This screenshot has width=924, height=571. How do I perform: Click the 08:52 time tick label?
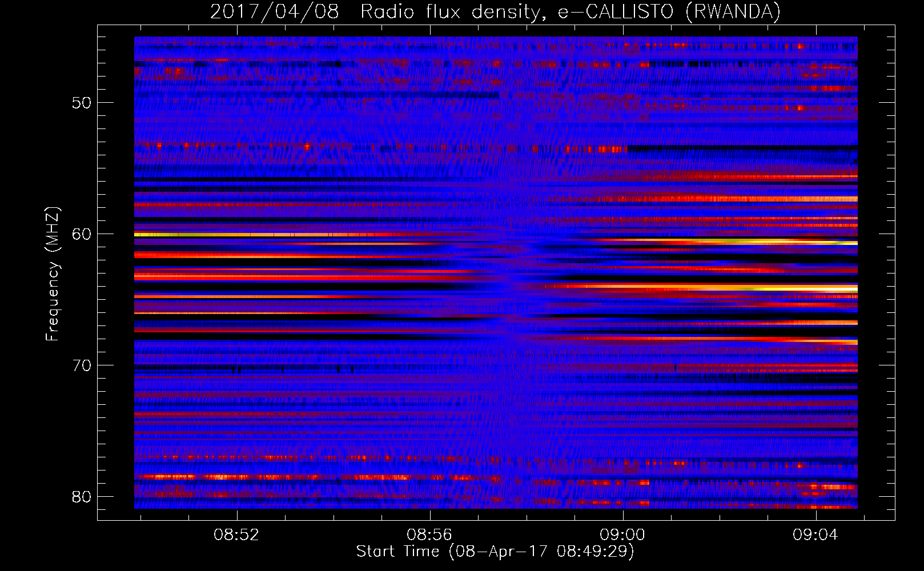(x=236, y=535)
